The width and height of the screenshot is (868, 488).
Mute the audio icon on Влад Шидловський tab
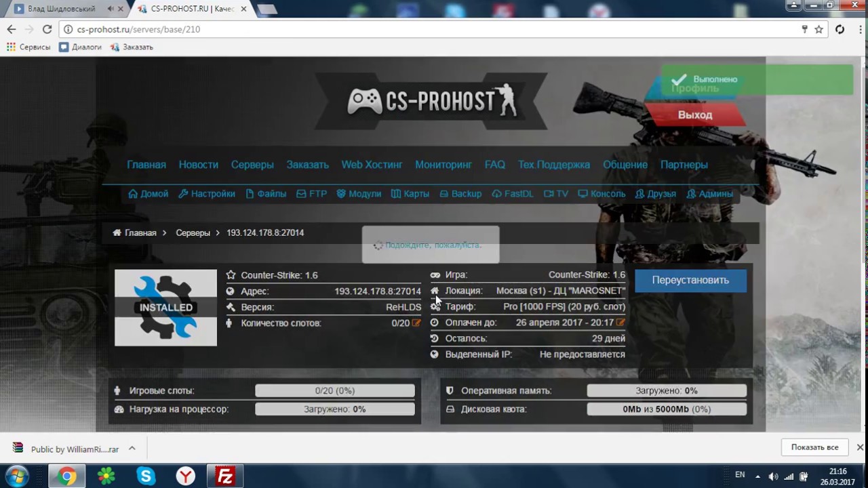111,9
